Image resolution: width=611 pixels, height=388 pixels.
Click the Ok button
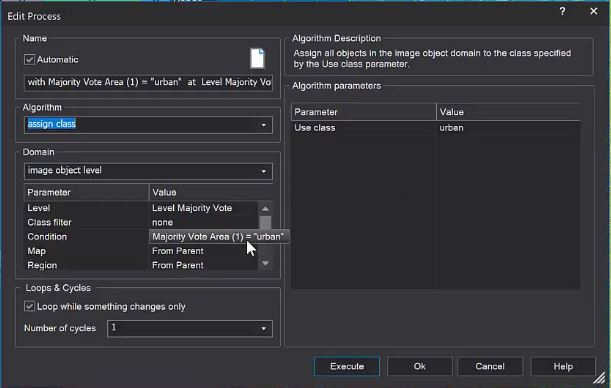(420, 366)
